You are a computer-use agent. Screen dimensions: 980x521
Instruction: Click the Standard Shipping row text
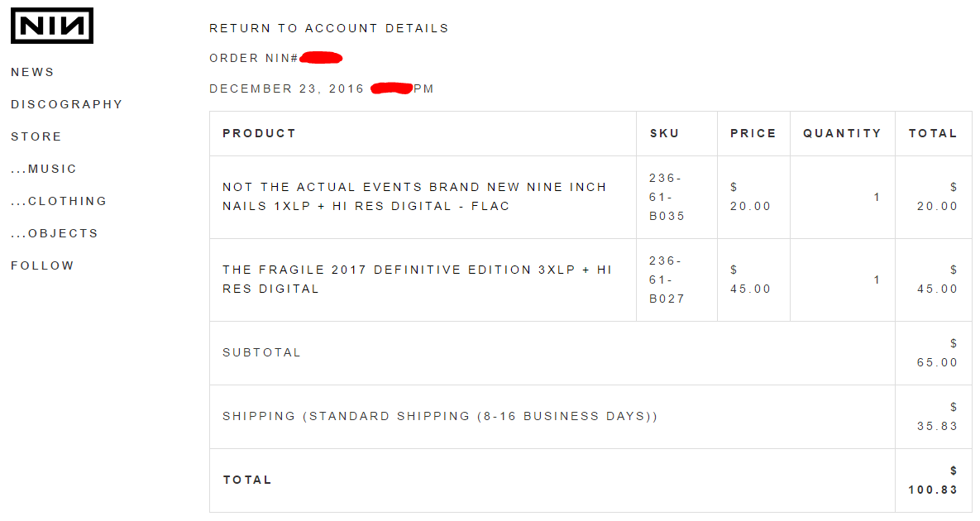point(440,416)
